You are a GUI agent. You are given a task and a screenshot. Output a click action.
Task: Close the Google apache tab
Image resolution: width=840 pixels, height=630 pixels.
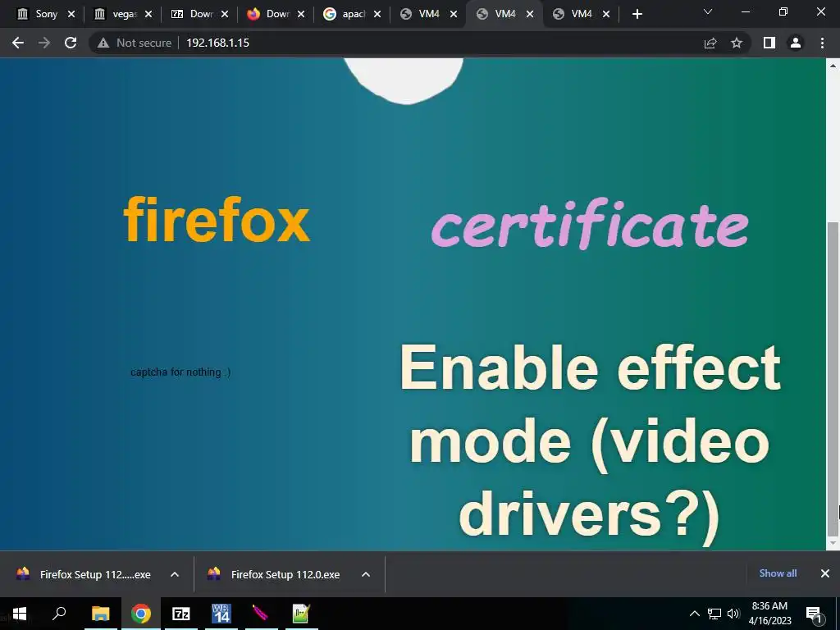[x=377, y=15]
